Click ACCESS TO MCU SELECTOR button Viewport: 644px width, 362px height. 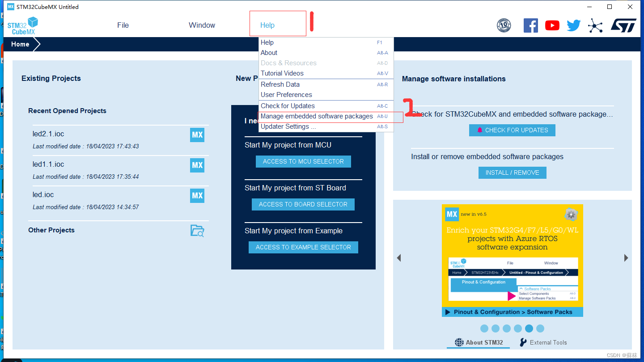pyautogui.click(x=303, y=161)
